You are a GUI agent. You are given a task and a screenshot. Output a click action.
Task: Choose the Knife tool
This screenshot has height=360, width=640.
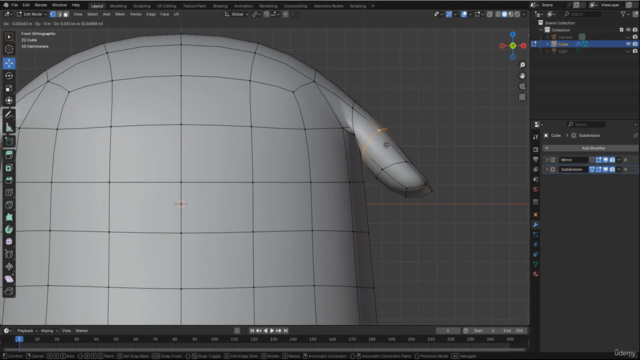click(x=9, y=205)
